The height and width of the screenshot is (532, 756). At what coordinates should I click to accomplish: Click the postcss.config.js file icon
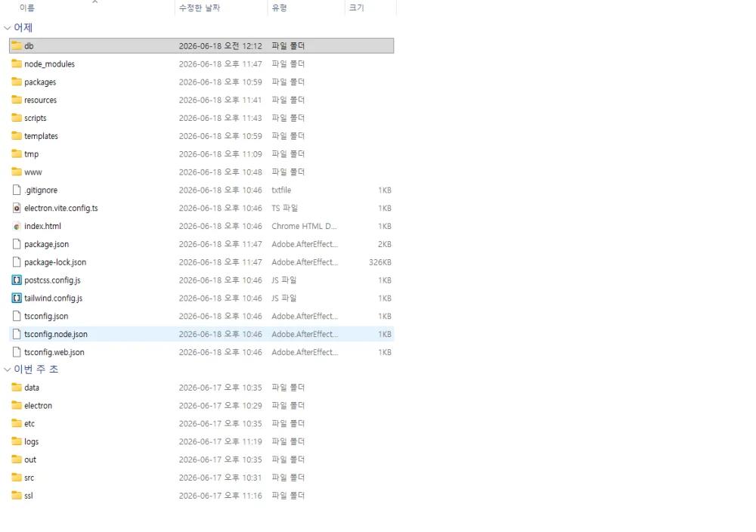pyautogui.click(x=17, y=280)
